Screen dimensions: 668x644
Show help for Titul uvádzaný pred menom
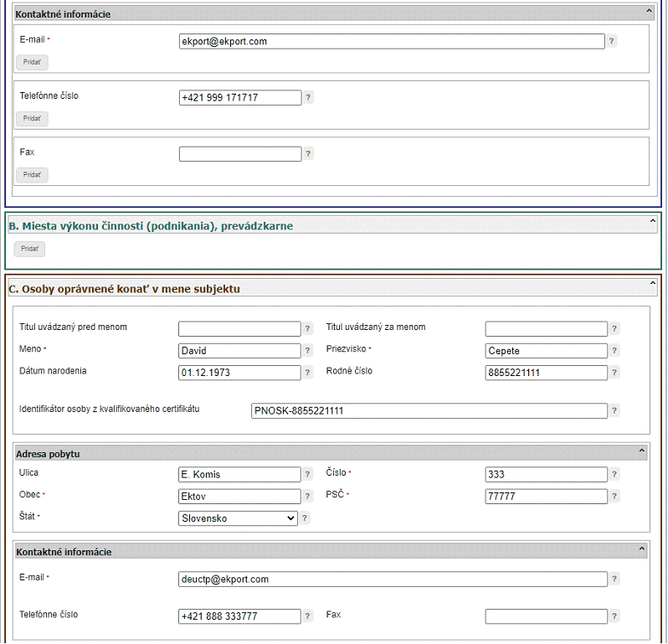pos(307,328)
